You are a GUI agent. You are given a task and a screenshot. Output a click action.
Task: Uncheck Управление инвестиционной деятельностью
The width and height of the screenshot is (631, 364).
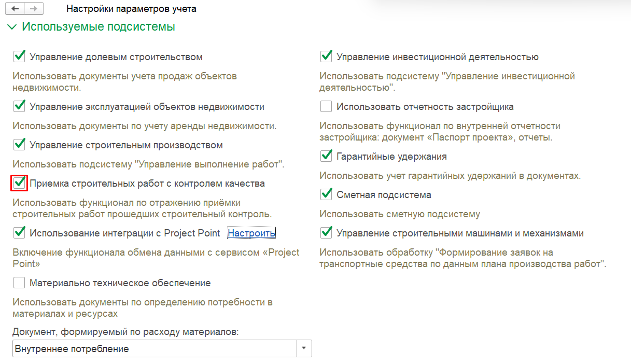pos(326,57)
